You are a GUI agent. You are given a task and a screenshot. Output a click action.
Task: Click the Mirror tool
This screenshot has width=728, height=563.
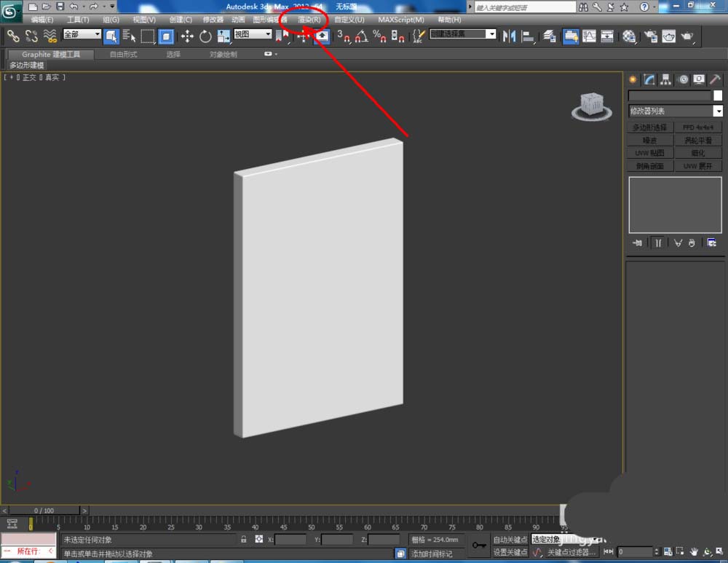pos(510,36)
